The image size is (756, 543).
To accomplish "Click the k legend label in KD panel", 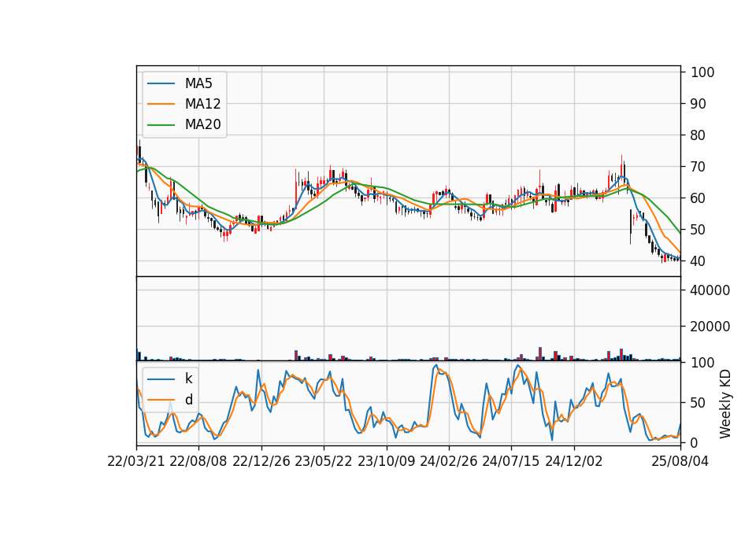I will pos(188,379).
